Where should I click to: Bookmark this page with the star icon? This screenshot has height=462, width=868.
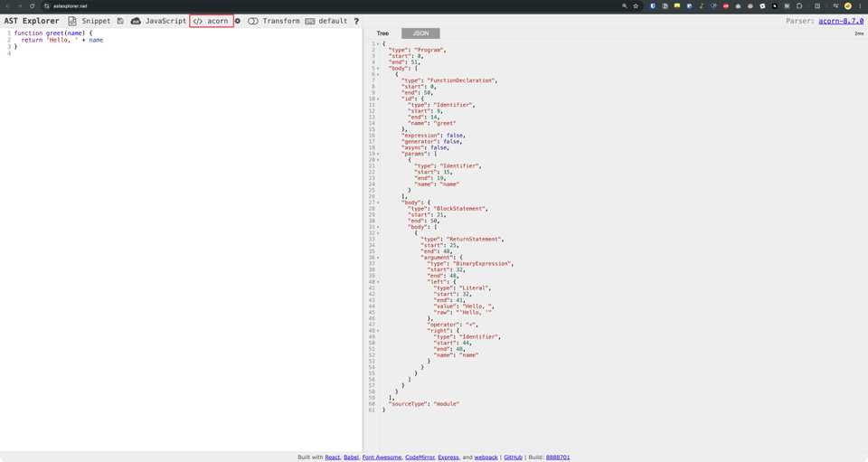click(636, 6)
